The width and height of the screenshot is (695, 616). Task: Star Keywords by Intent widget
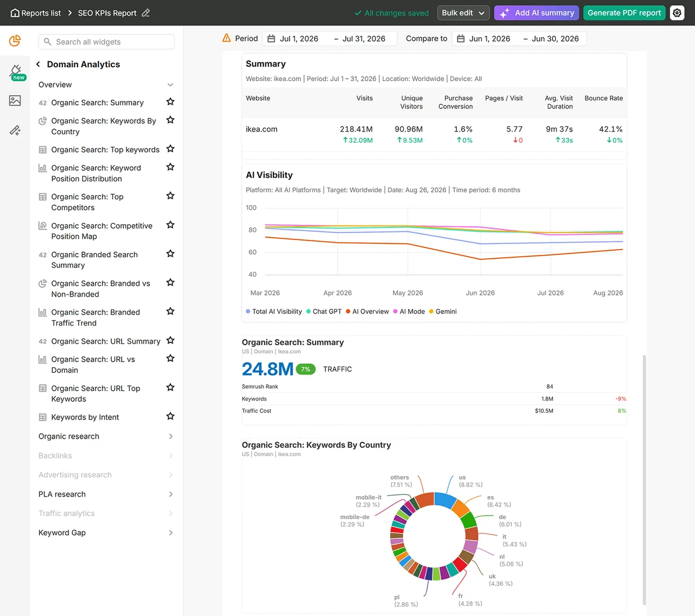(x=170, y=416)
